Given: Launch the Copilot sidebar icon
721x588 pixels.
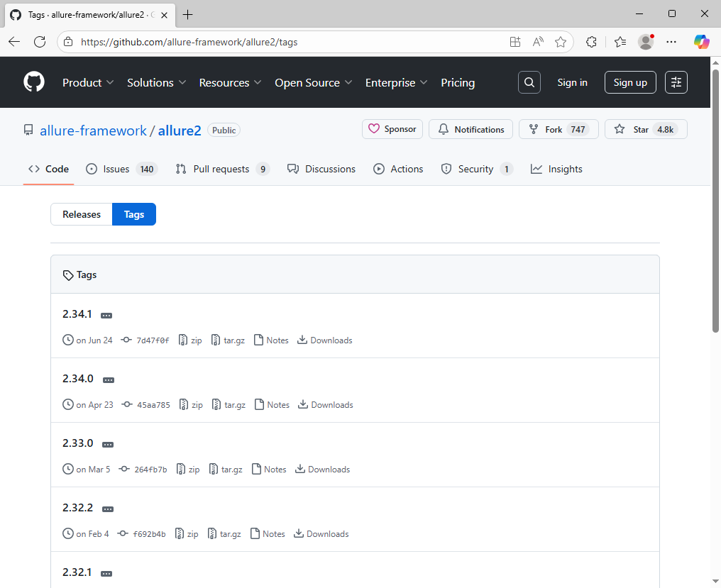Looking at the screenshot, I should (702, 42).
